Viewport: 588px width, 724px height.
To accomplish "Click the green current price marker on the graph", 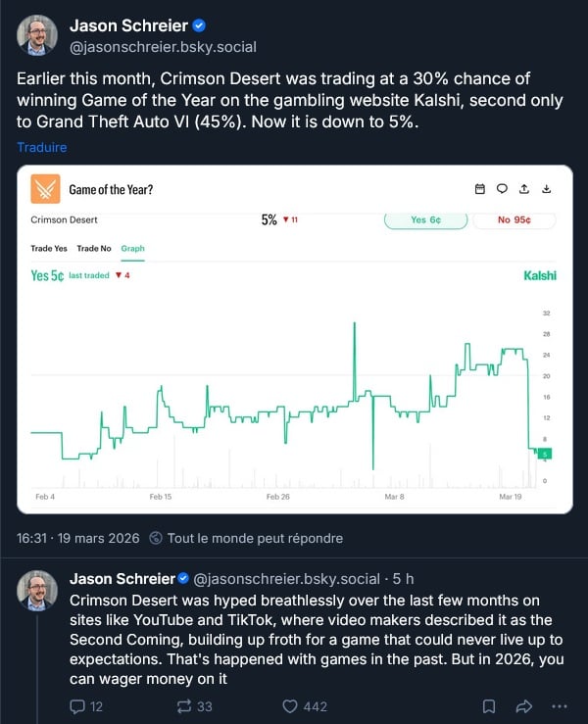I will 547,453.
